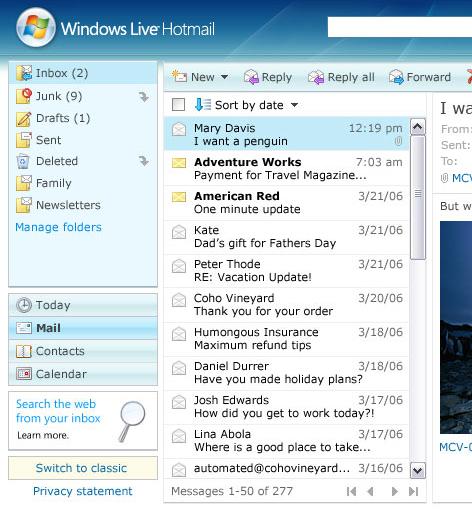Click the Deleted recycle bin icon
The width and height of the screenshot is (472, 522).
coord(23,161)
